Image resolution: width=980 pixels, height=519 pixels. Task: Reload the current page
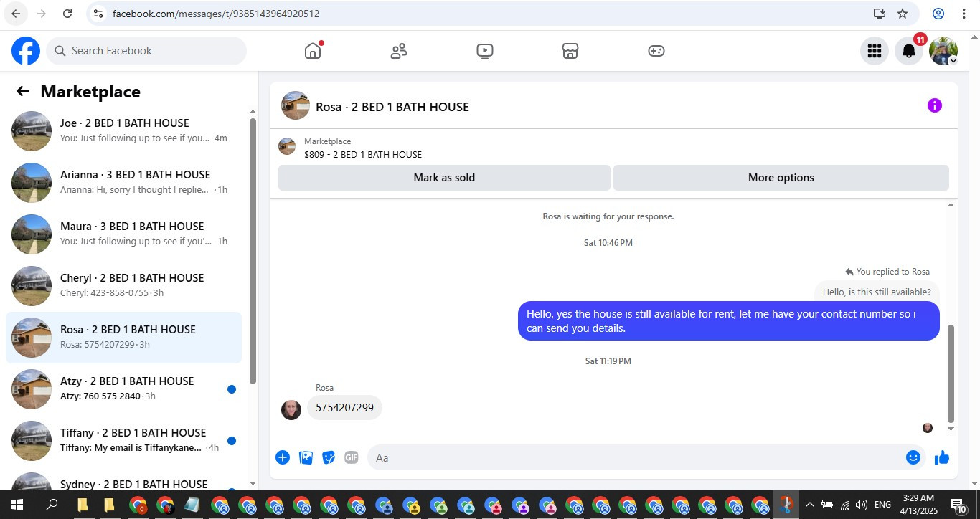pyautogui.click(x=67, y=14)
